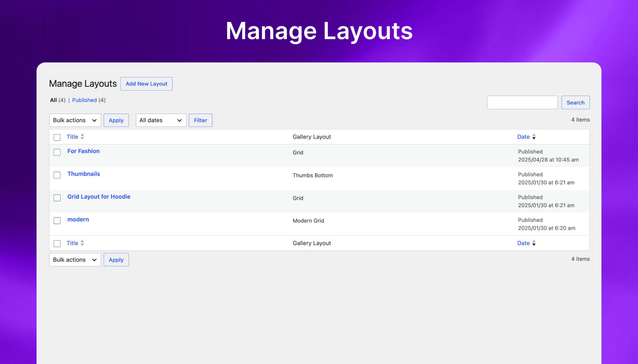Image resolution: width=638 pixels, height=364 pixels.
Task: Click the Search button
Action: (576, 103)
